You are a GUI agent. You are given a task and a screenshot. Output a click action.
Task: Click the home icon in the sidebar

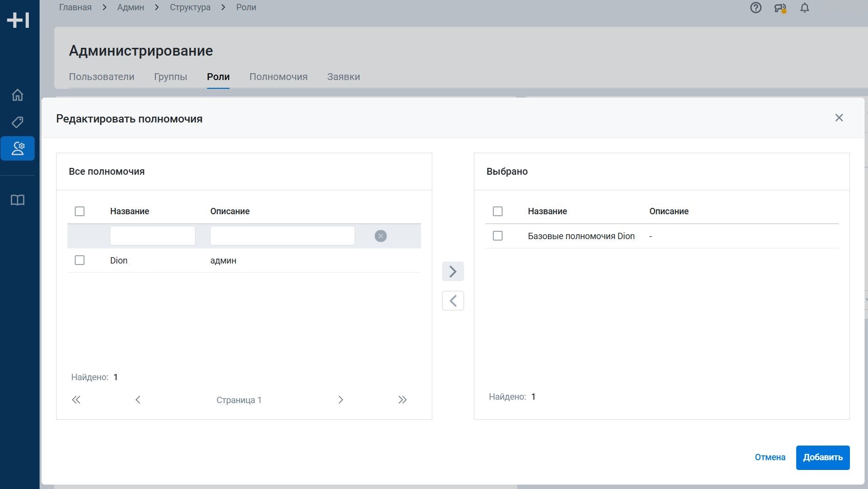point(18,95)
